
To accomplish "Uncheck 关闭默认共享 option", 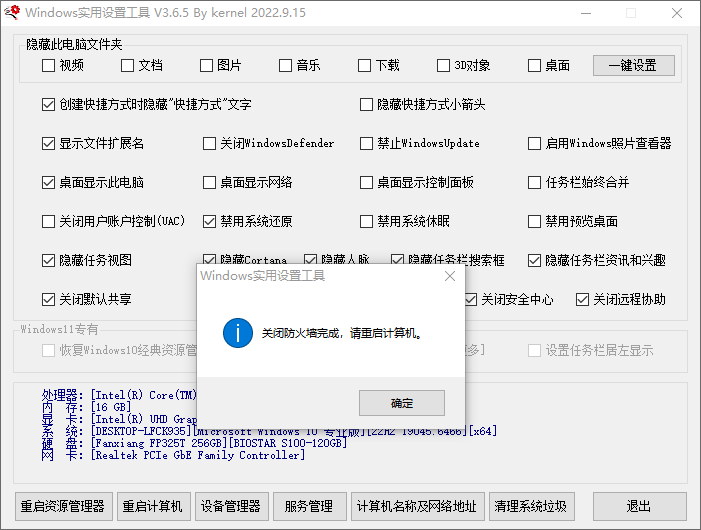I will click(x=48, y=299).
